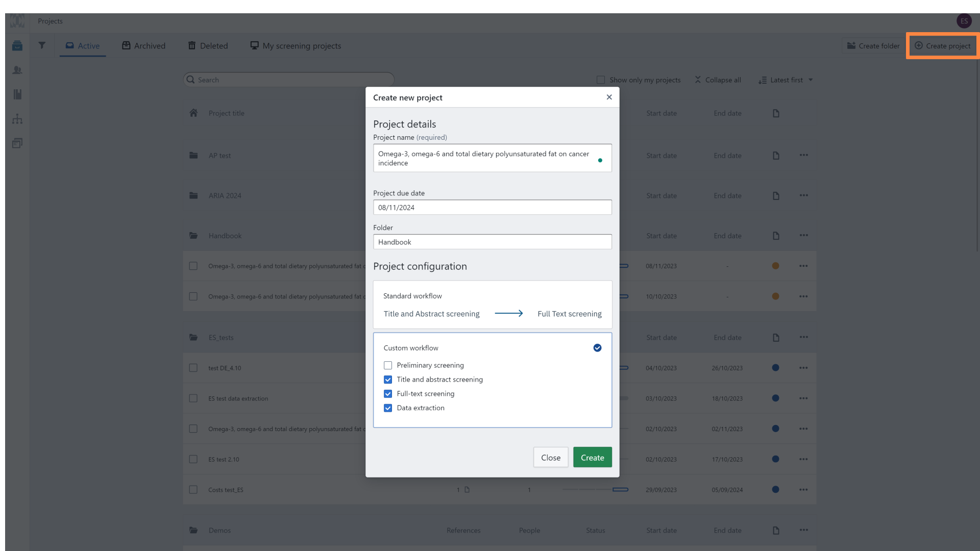Toggle Show only my projects checkbox
This screenshot has width=980, height=551.
tap(601, 80)
